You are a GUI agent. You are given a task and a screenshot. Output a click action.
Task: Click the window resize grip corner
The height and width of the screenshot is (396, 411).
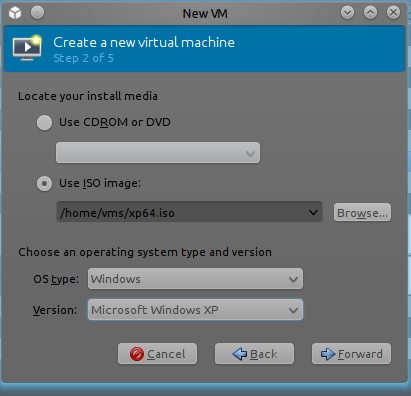pyautogui.click(x=404, y=379)
